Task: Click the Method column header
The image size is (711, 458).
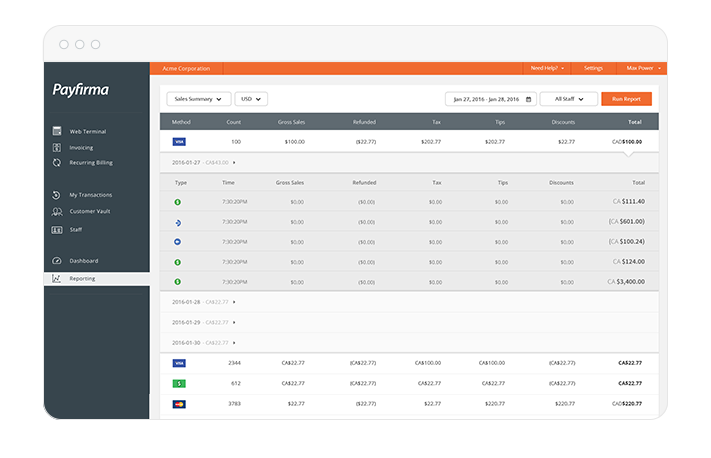Action: tap(181, 122)
